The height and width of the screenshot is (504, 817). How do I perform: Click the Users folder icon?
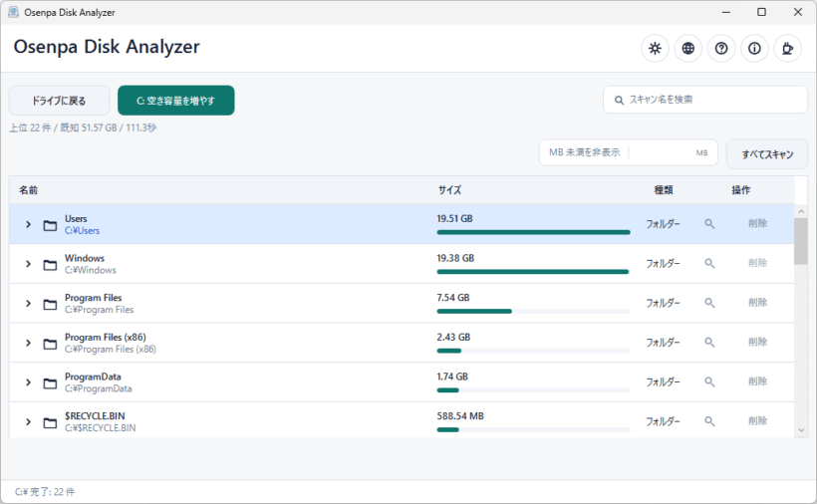[x=50, y=225]
